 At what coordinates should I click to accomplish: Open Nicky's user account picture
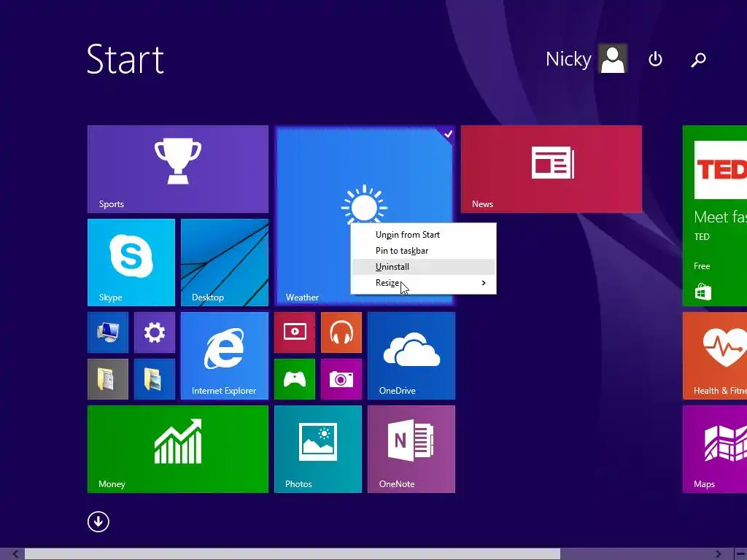tap(613, 58)
